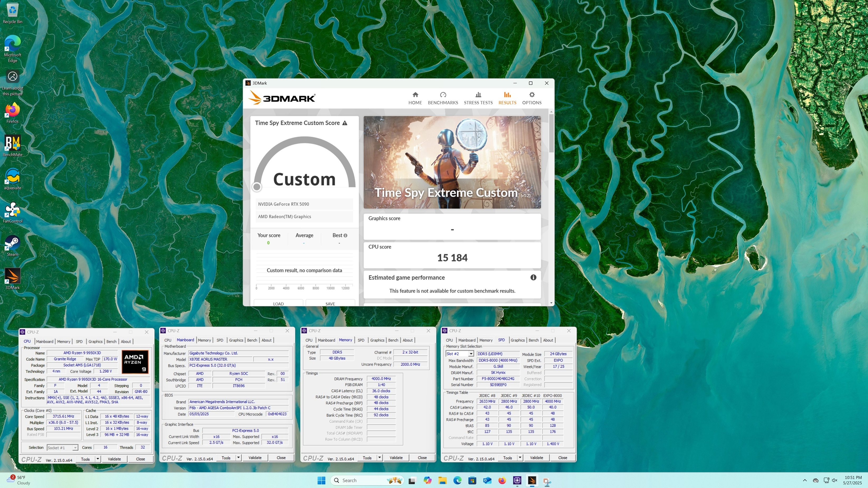868x488 pixels.
Task: Click the info icon next to Best
Action: point(345,236)
